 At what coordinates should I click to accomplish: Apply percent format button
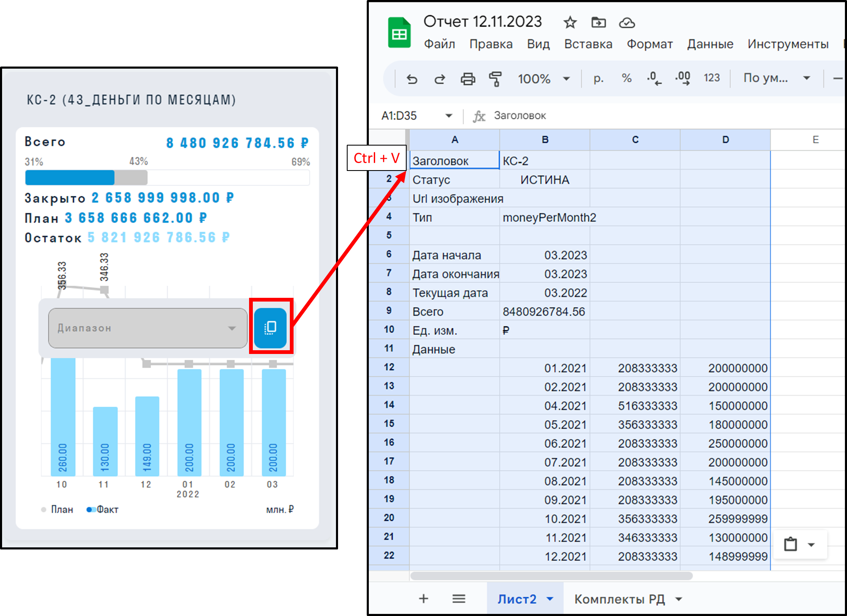click(627, 78)
